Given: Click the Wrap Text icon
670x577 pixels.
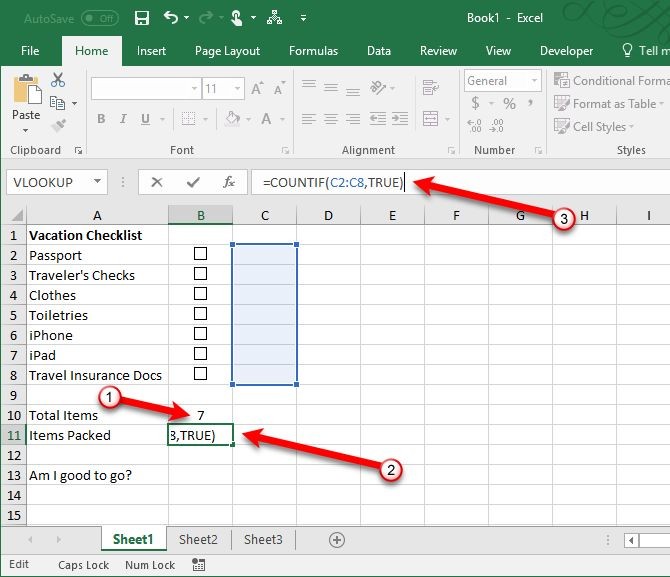Looking at the screenshot, I should pyautogui.click(x=430, y=88).
